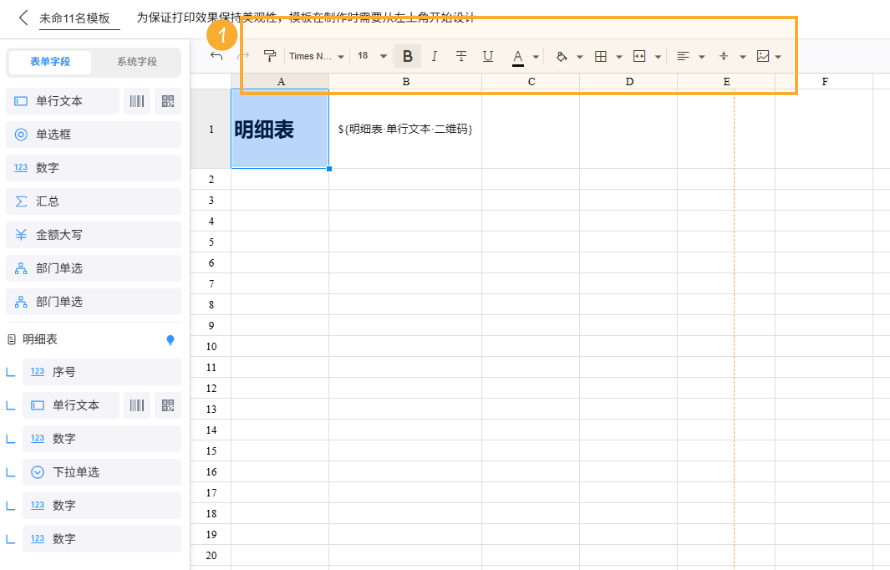Screen dimensions: 890x570
Task: Toggle strikethrough formatting
Action: [x=461, y=56]
